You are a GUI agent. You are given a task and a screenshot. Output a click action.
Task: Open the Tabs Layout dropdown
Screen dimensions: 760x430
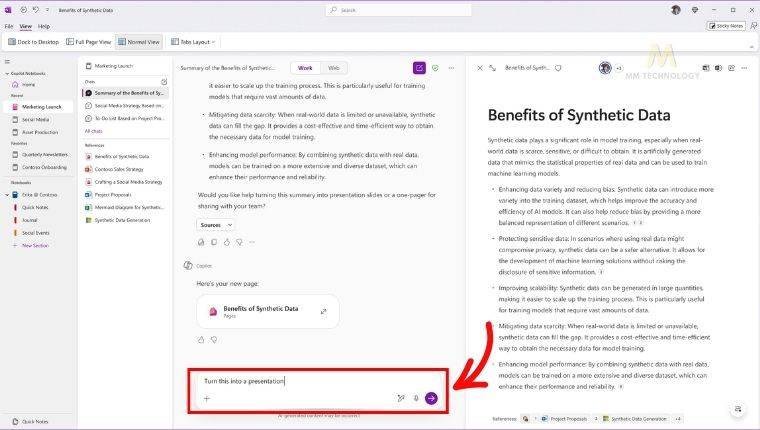point(193,42)
